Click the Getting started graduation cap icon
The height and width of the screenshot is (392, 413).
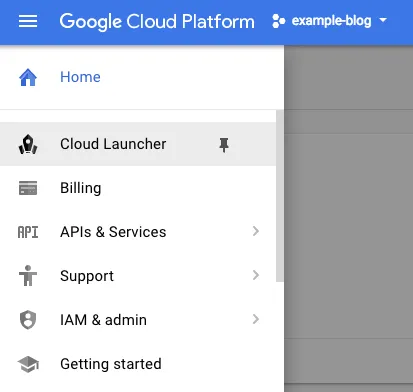click(x=28, y=364)
